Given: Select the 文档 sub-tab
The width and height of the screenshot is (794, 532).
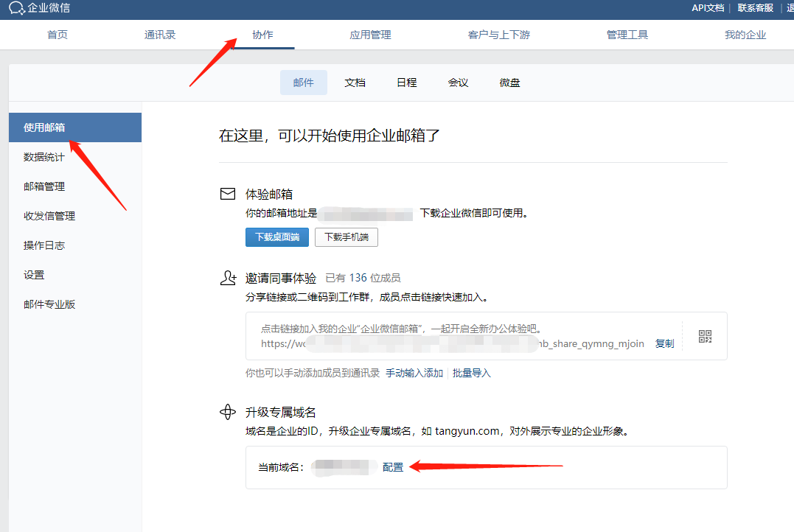Looking at the screenshot, I should pyautogui.click(x=355, y=83).
